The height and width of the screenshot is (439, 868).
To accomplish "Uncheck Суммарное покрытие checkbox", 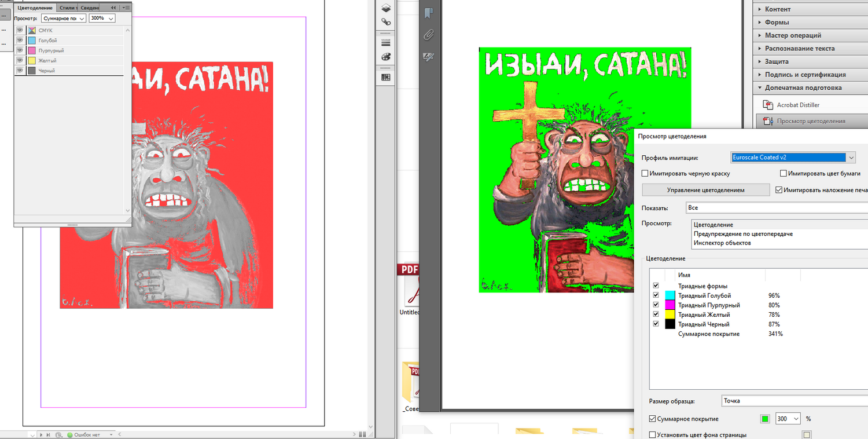I will (x=653, y=418).
